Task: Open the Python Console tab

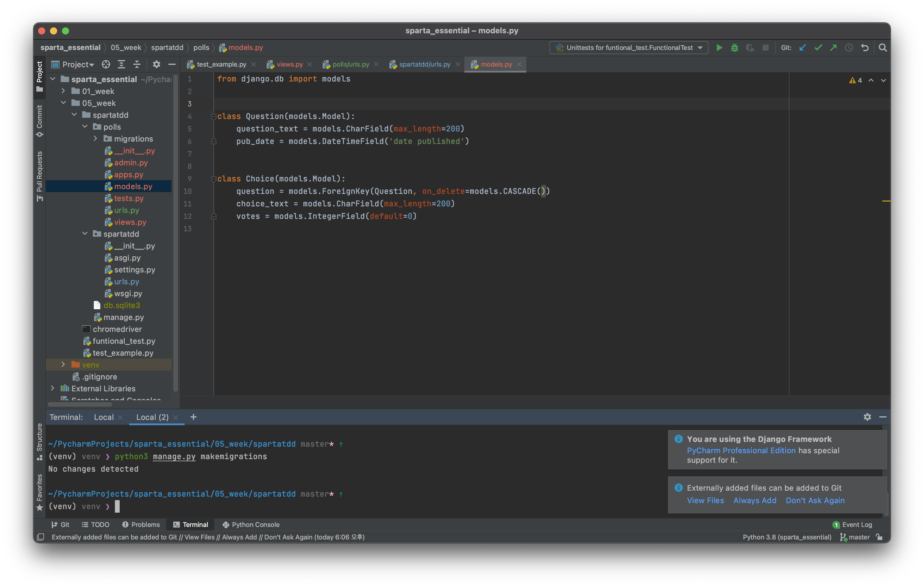Action: tap(251, 525)
